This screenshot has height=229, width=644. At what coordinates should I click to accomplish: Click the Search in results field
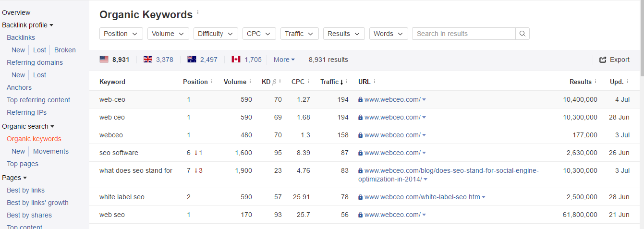point(464,34)
